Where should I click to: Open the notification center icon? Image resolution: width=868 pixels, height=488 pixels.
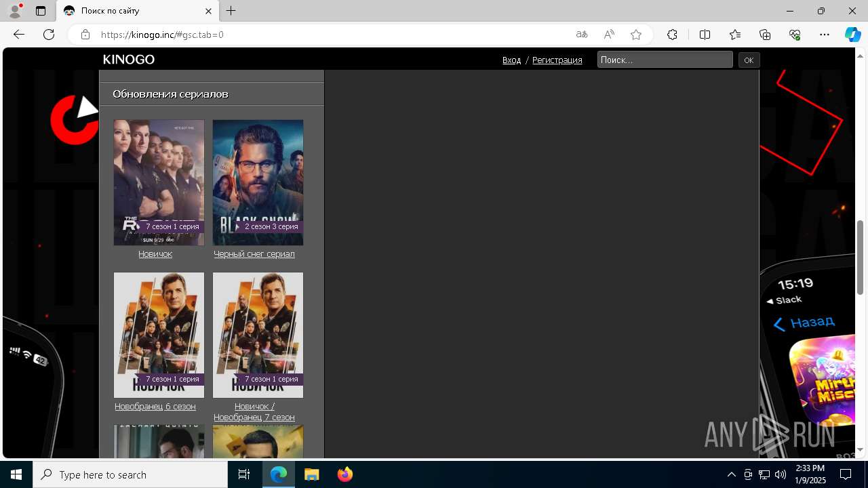coord(846,474)
